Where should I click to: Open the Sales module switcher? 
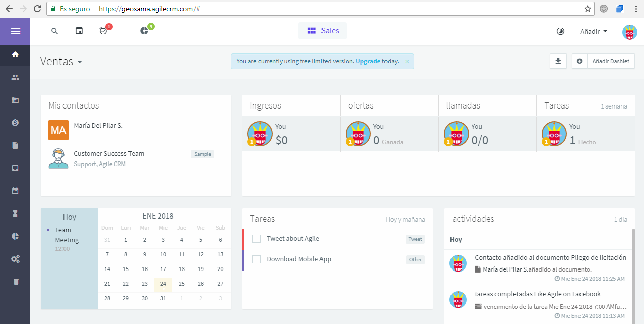click(x=323, y=31)
